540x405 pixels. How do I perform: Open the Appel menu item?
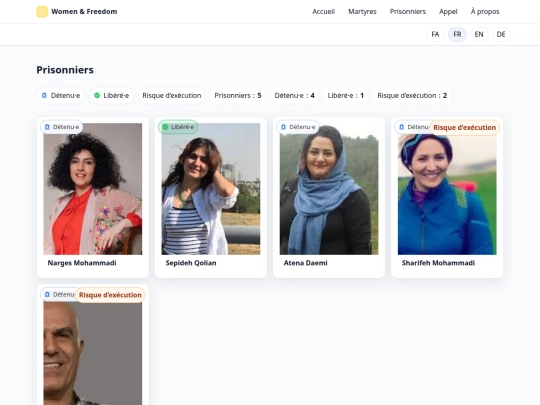(448, 12)
